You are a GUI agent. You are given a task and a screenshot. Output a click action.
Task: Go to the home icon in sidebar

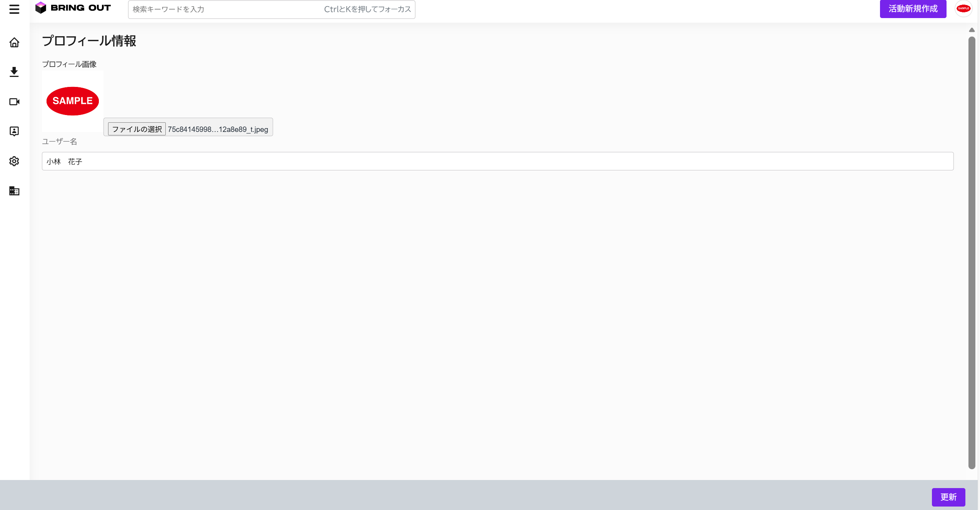click(x=14, y=42)
